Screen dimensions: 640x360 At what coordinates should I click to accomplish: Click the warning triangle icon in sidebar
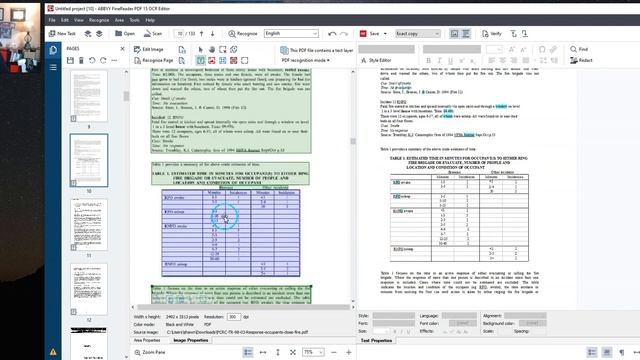[53, 351]
